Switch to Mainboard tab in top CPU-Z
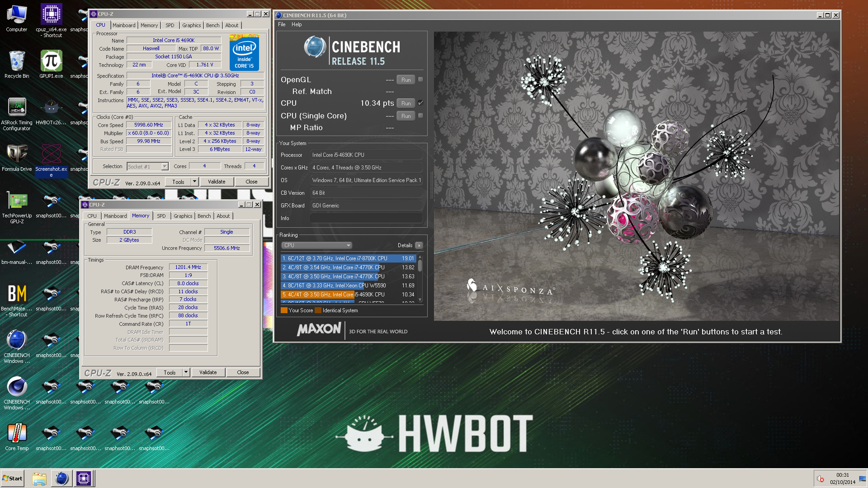 [124, 25]
